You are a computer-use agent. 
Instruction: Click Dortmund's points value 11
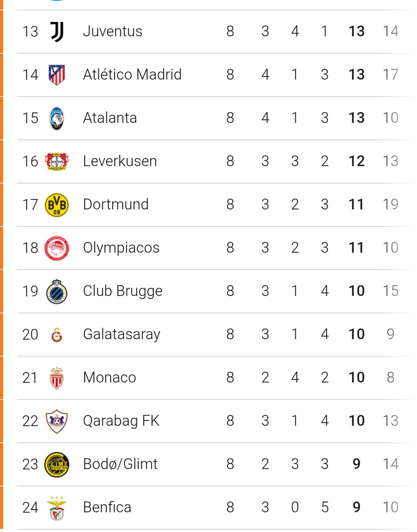(356, 204)
